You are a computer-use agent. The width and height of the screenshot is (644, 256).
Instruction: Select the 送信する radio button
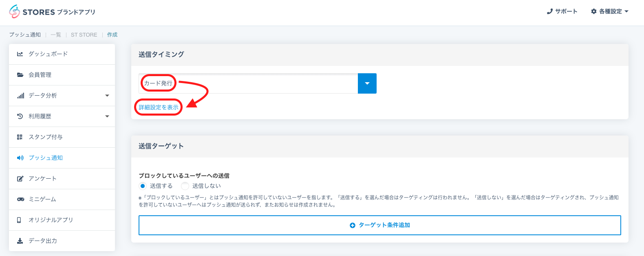pos(142,186)
